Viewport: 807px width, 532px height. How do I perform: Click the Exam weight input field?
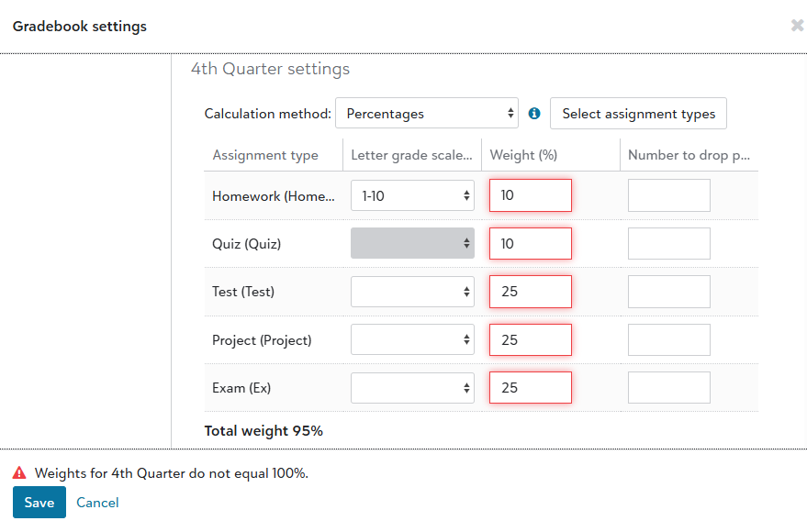[x=530, y=388]
